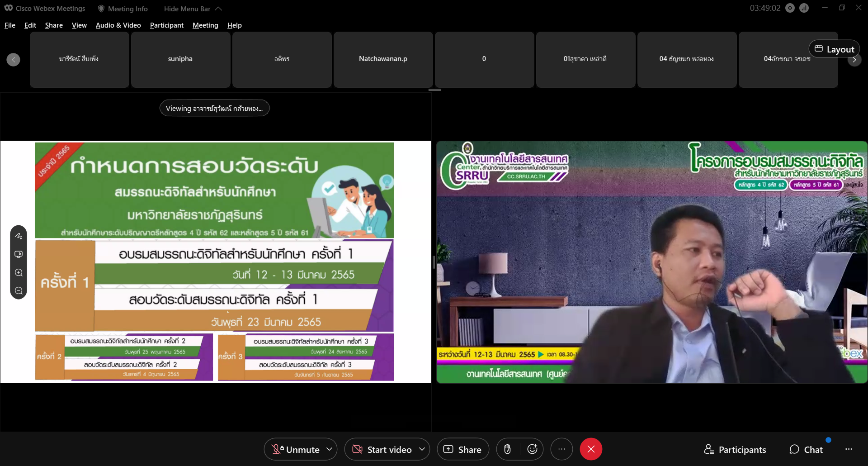Screen dimensions: 868x466
Task: Raise hand using the hand icon
Action: pos(508,449)
